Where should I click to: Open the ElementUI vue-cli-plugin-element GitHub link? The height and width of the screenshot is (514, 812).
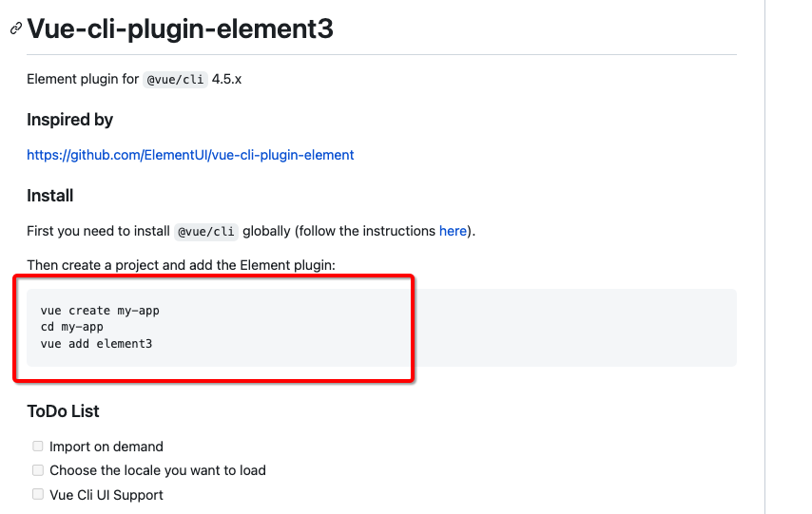(x=190, y=155)
